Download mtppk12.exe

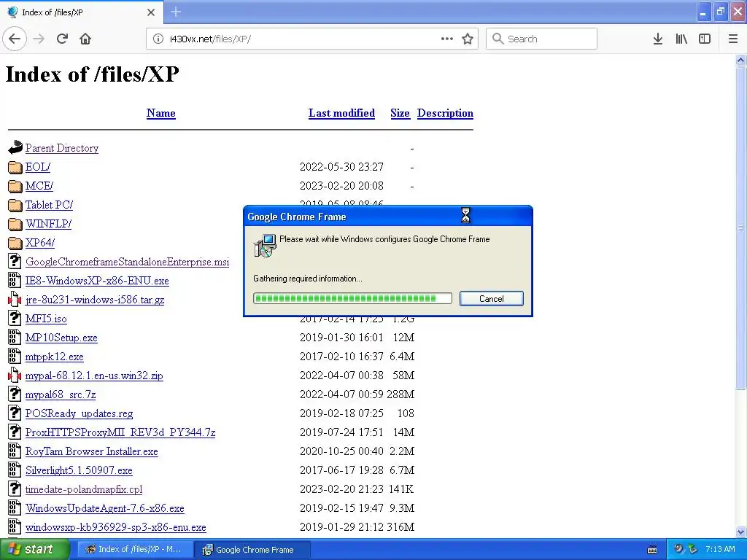pyautogui.click(x=54, y=357)
